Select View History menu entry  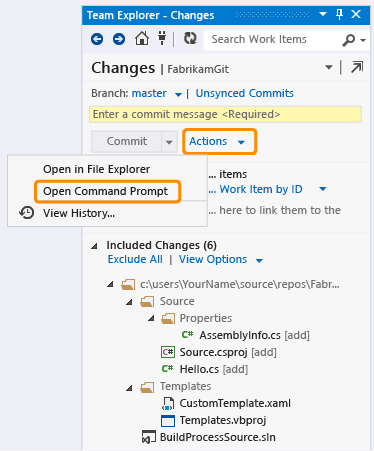[x=79, y=213]
